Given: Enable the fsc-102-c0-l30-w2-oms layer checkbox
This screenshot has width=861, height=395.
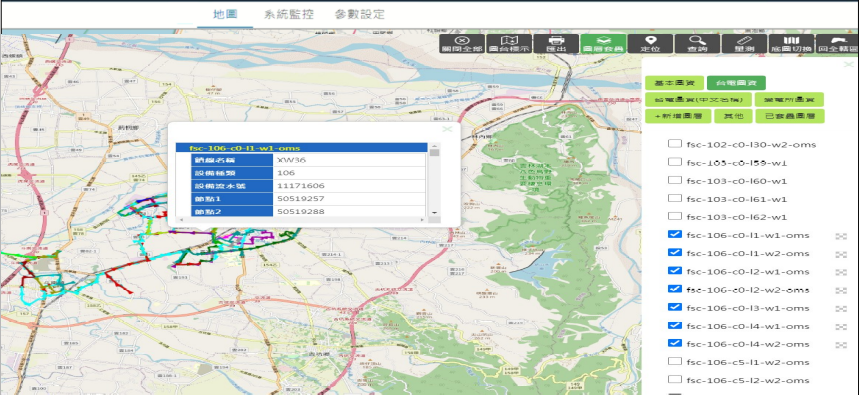Looking at the screenshot, I should click(675, 144).
